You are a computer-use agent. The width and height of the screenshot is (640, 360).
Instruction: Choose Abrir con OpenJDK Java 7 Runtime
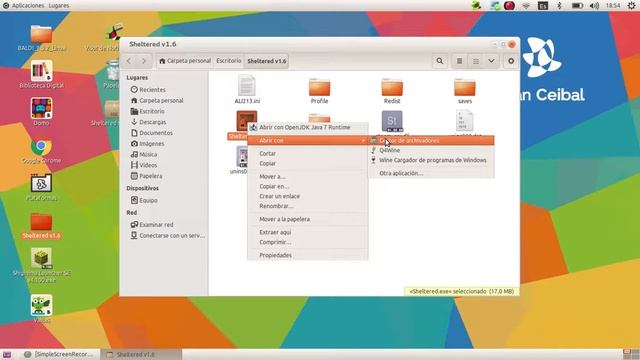(308, 127)
